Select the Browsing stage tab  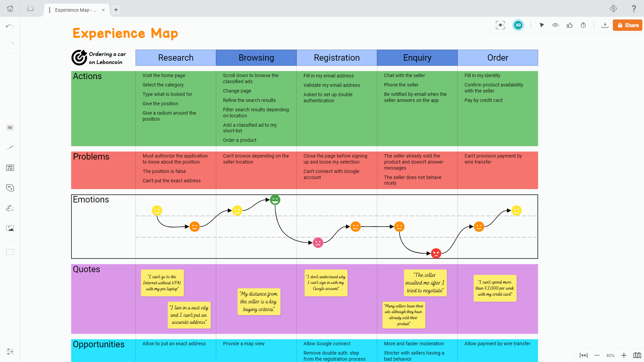coord(256,57)
